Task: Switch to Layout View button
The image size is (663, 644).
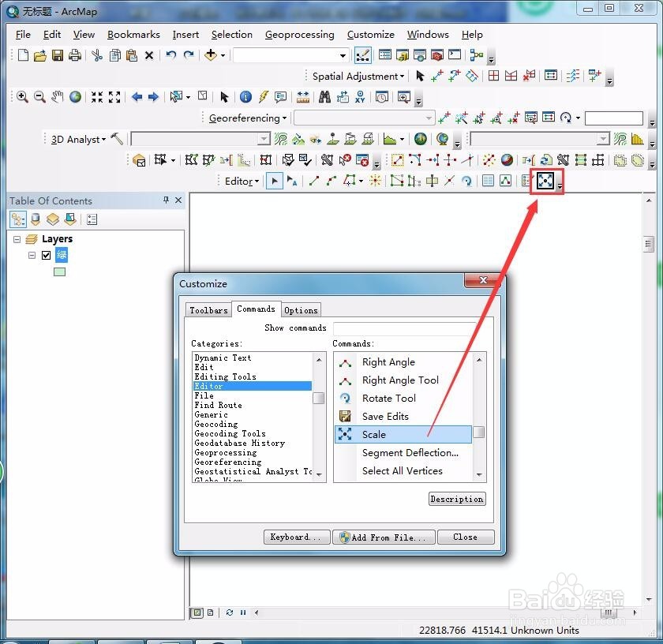Action: coord(210,612)
